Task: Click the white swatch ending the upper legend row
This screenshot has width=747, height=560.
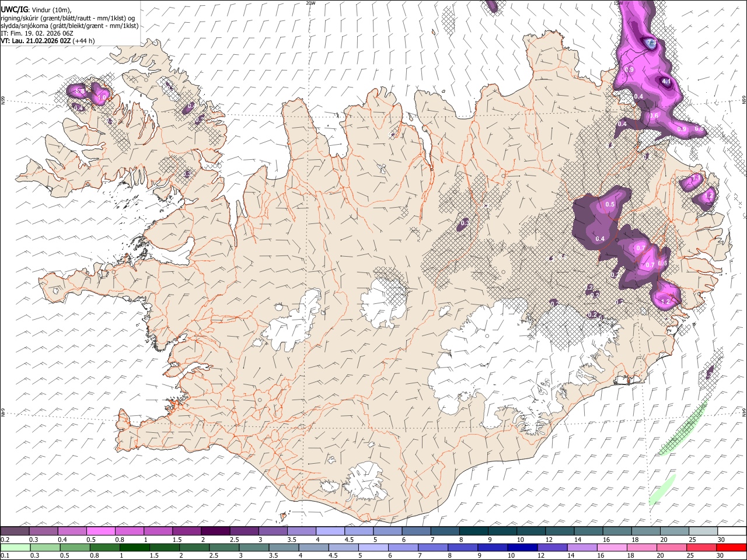Action: coord(731,531)
